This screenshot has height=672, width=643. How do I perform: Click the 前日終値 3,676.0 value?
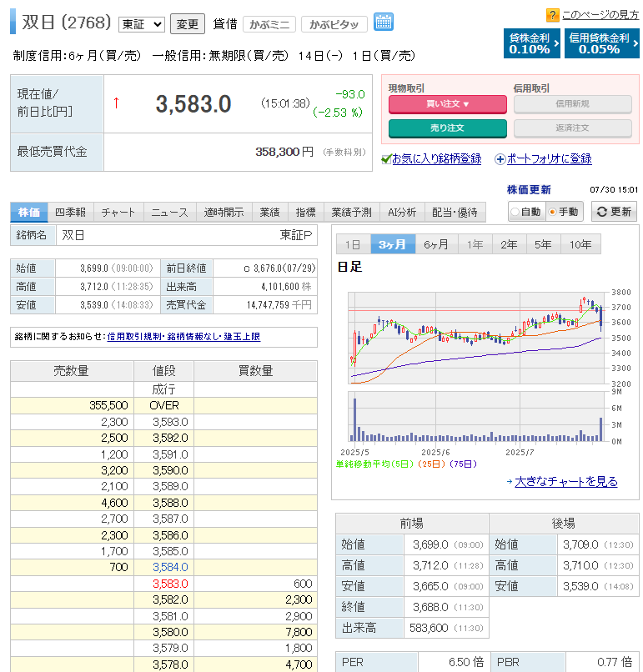point(279,268)
